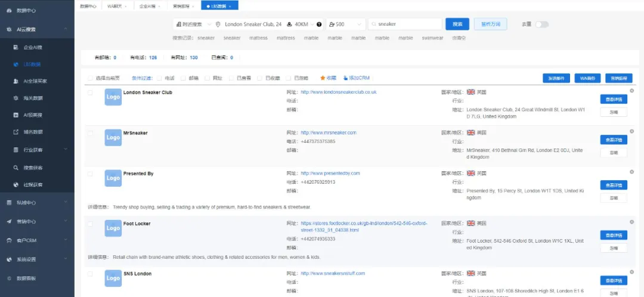This screenshot has height=297, width=644.
Task: Check the 已收藏 filter checkbox
Action: click(x=259, y=78)
